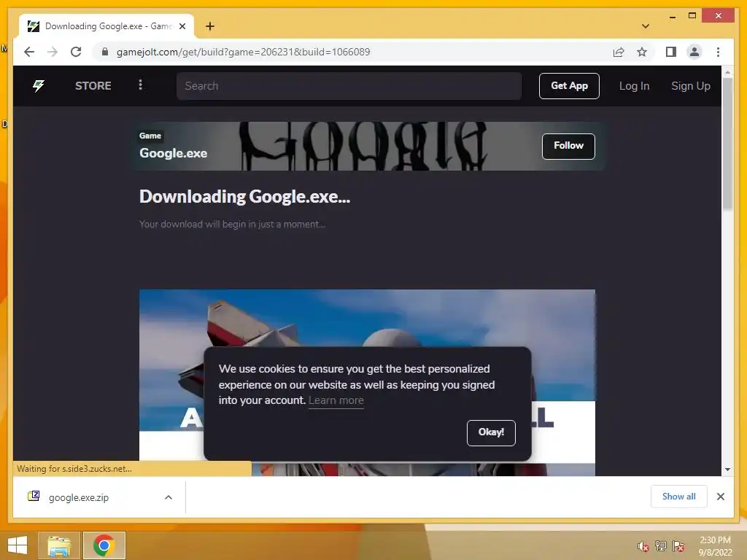Click the Game tag label
The width and height of the screenshot is (747, 560).
click(150, 136)
